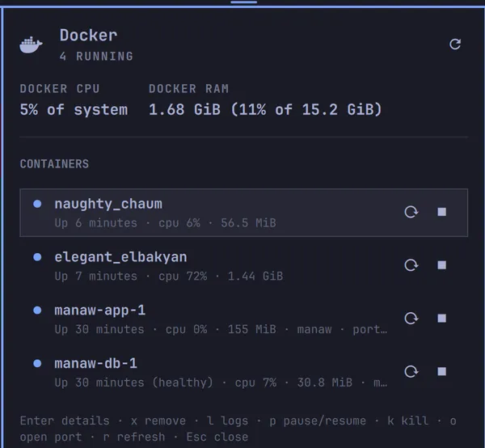This screenshot has height=448, width=485.
Task: Click the CONTAINERS section header
Action: pos(54,164)
